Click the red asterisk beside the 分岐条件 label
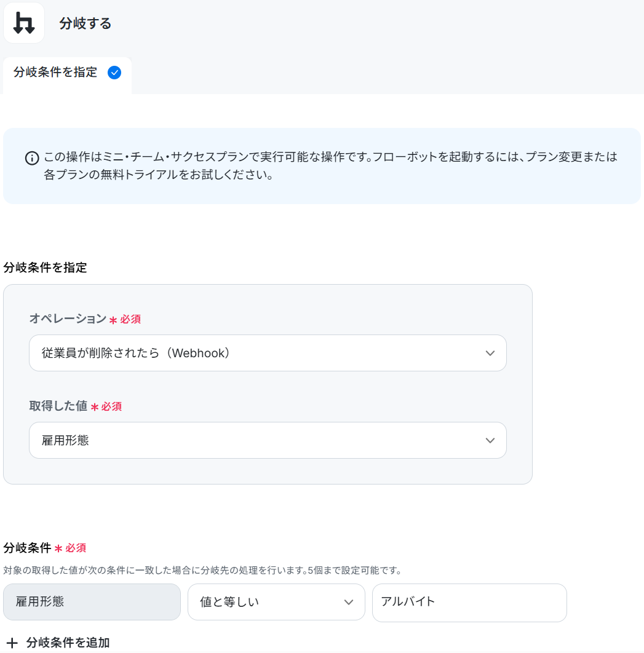The width and height of the screenshot is (644, 653). pos(58,548)
